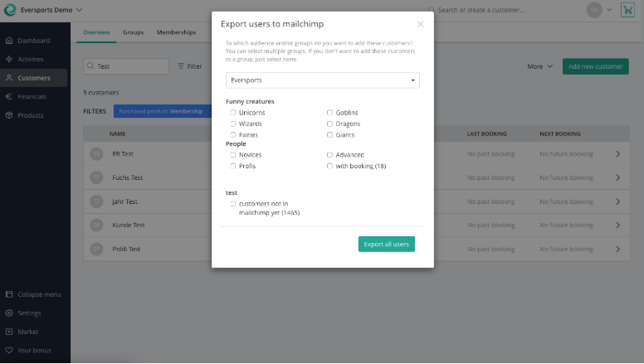644x364 pixels.
Task: Close the Export users to mailchimp dialog
Action: (x=420, y=24)
